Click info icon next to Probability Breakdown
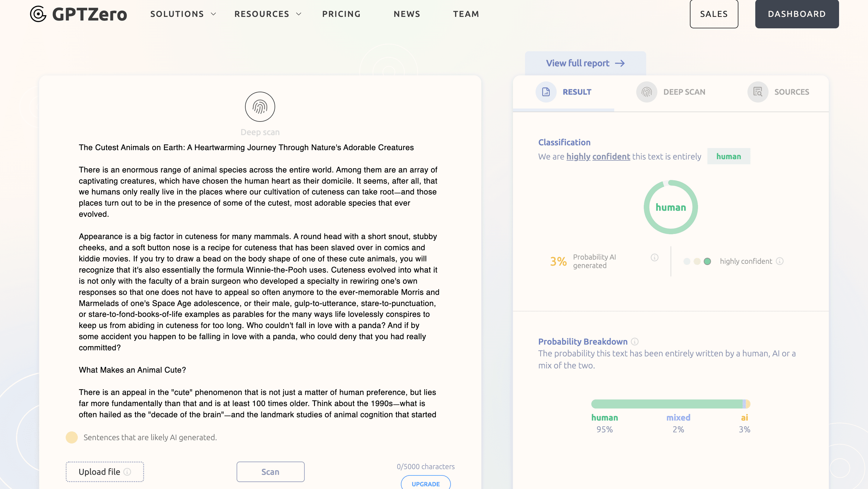 click(634, 342)
